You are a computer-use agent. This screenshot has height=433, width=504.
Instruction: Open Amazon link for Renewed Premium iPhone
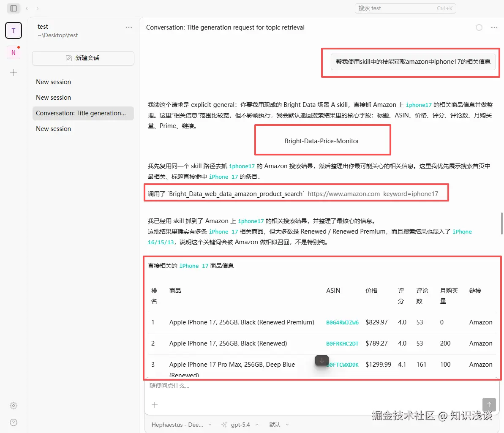[x=480, y=322]
